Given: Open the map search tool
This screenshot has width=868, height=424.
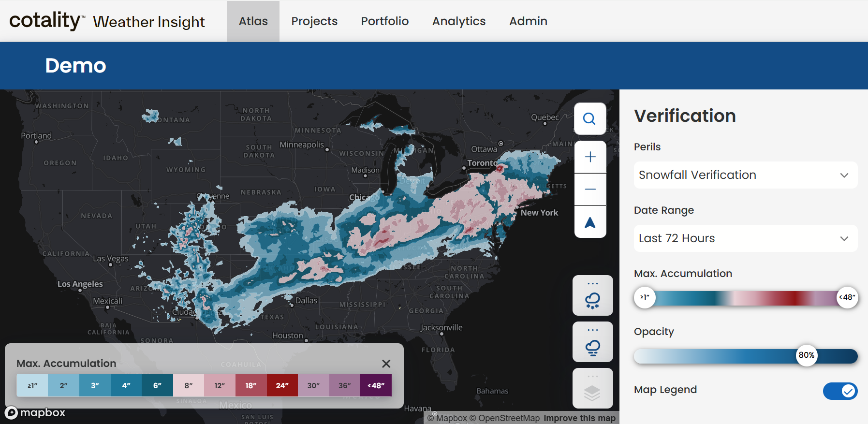Looking at the screenshot, I should coord(590,118).
